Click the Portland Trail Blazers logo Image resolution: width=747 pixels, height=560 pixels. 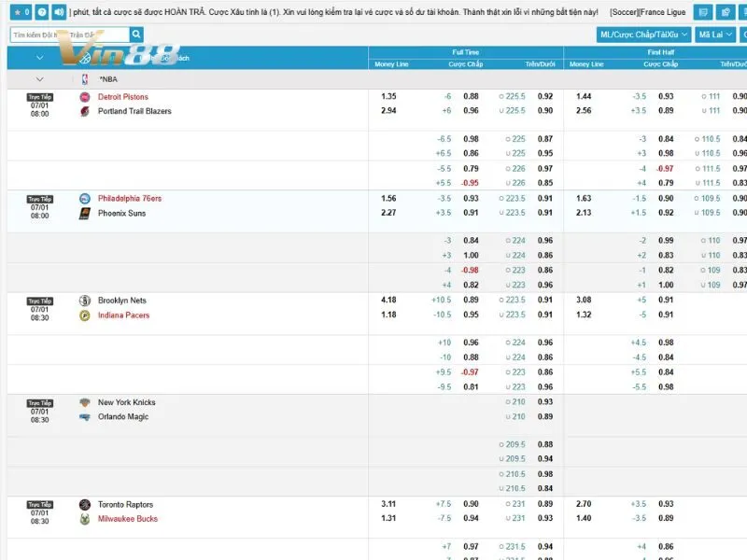pos(85,111)
